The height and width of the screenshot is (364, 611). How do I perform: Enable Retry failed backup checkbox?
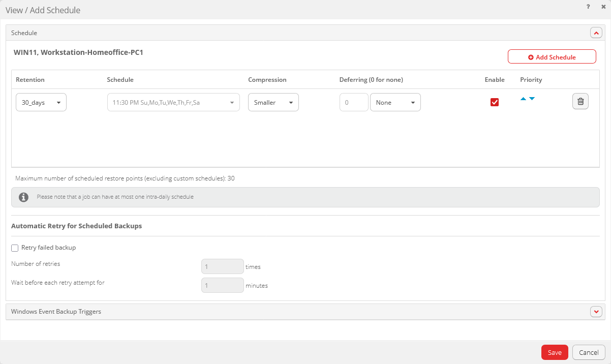(15, 248)
